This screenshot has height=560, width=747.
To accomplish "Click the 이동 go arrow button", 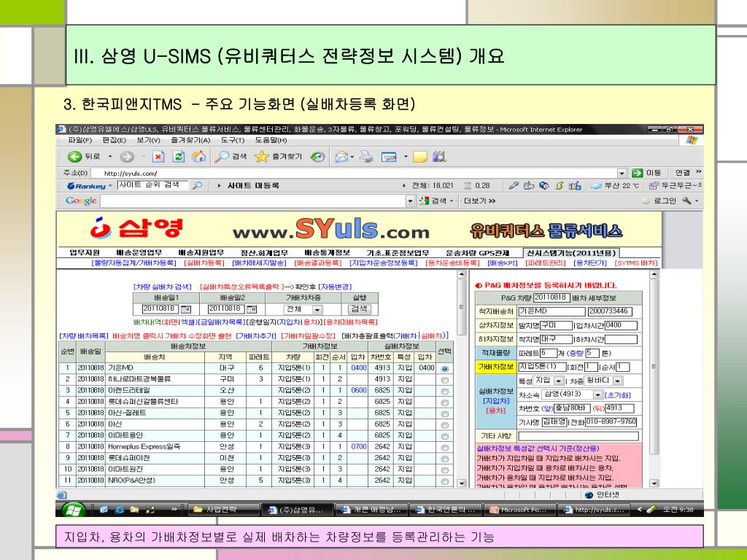I will pyautogui.click(x=646, y=173).
